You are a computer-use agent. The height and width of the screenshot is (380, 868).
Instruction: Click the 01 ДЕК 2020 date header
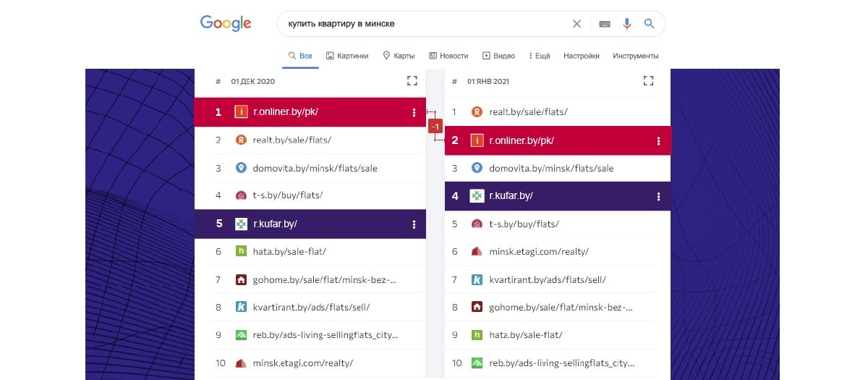(x=253, y=82)
